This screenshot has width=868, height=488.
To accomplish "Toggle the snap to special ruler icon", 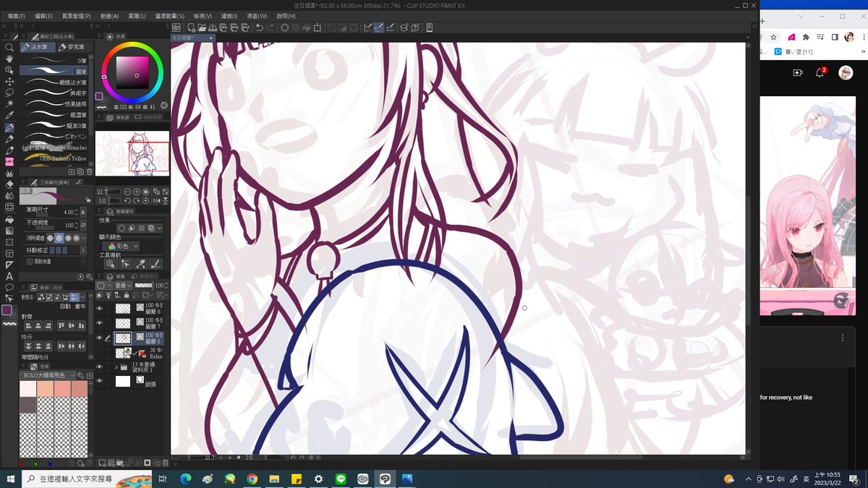I will pyautogui.click(x=378, y=27).
